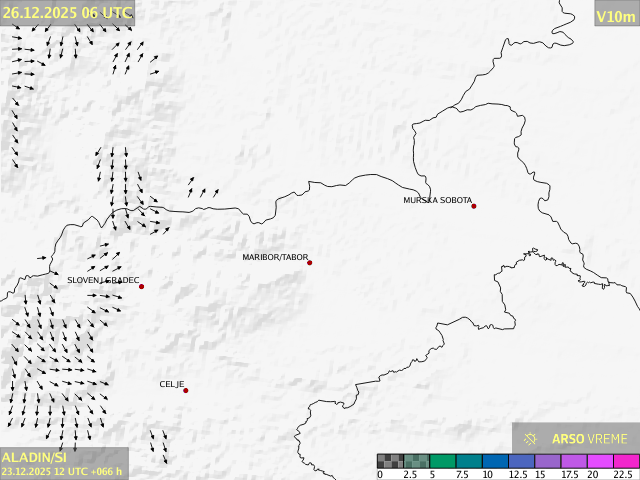
Task: Click the MARIBOR/TABOR city label
Action: (275, 258)
